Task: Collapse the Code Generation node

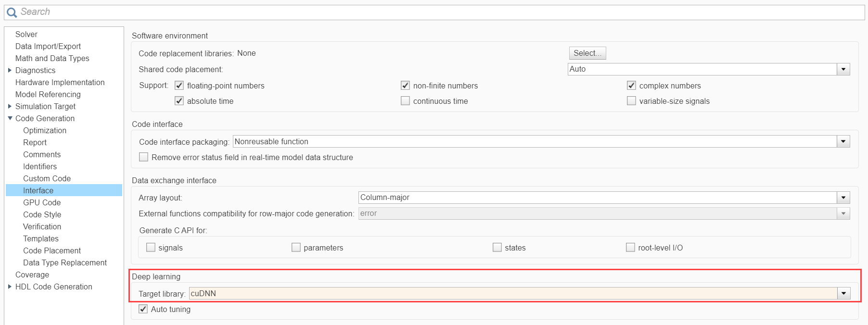Action: 10,118
